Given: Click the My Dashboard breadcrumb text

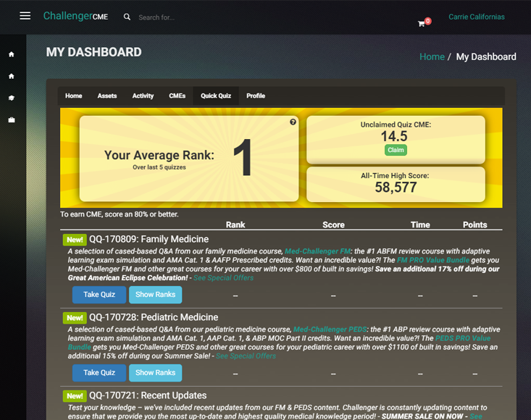Looking at the screenshot, I should pyautogui.click(x=486, y=56).
